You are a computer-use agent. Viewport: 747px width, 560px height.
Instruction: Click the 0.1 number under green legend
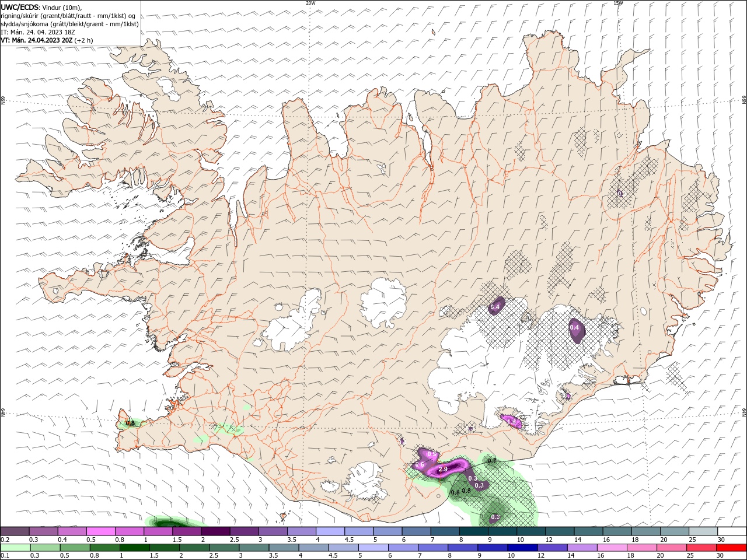4,556
